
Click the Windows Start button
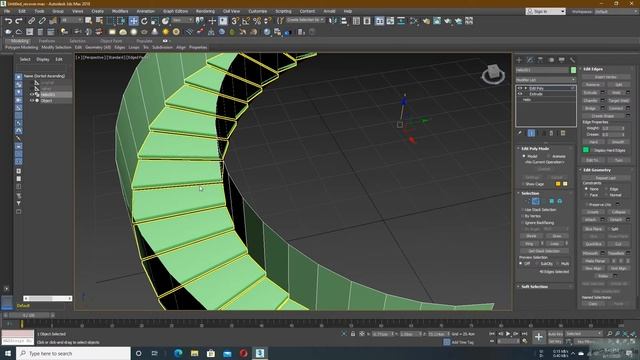coord(8,353)
